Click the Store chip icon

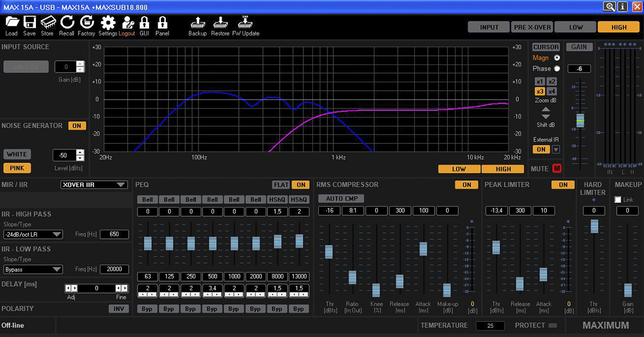click(x=47, y=23)
